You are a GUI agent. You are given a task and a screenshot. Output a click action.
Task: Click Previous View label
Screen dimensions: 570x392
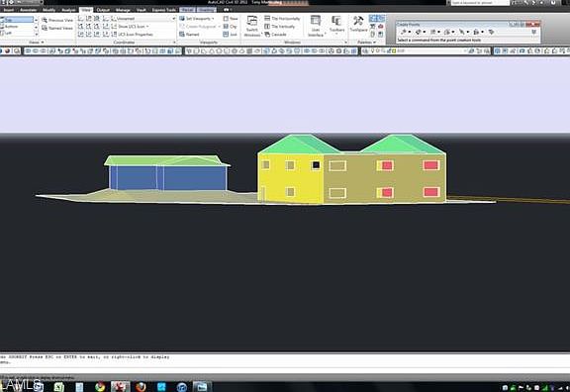tap(60, 20)
